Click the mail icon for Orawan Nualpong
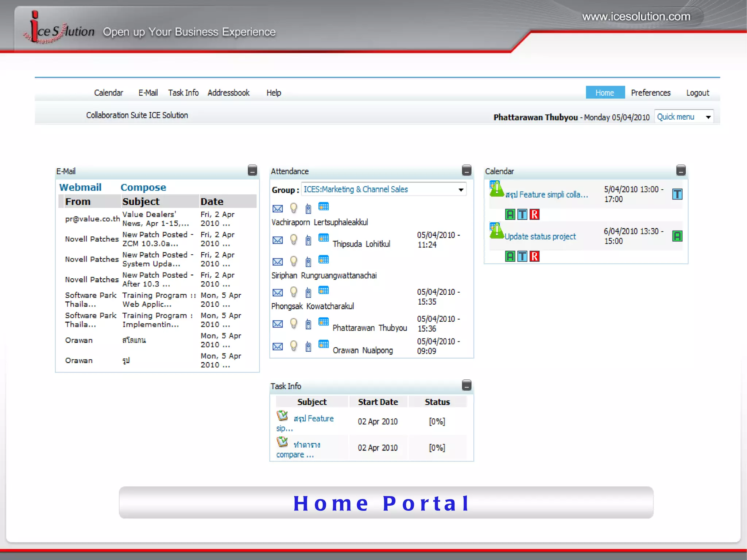The image size is (747, 560). point(278,346)
